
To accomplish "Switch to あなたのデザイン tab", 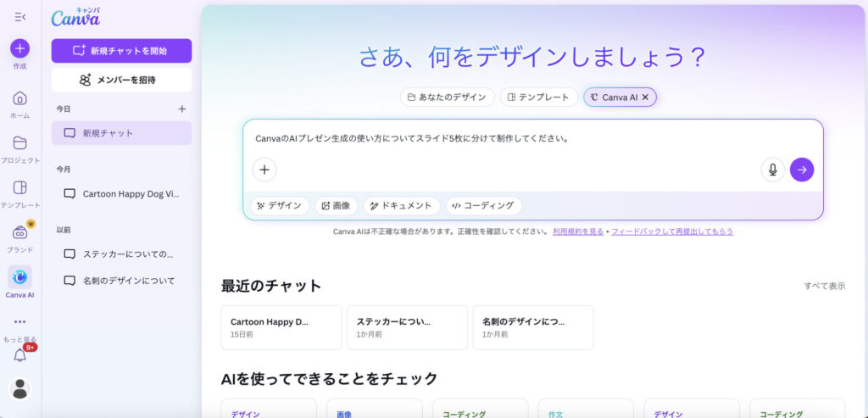I will (447, 98).
